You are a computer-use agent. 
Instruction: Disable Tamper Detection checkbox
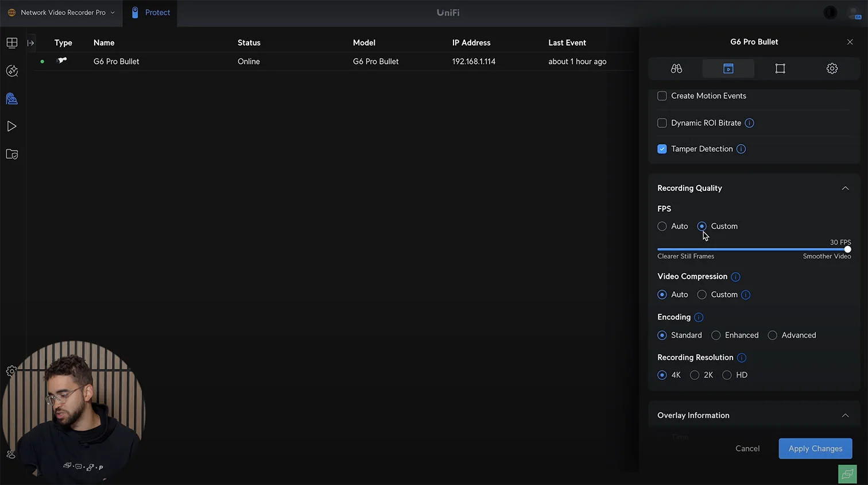pos(662,149)
